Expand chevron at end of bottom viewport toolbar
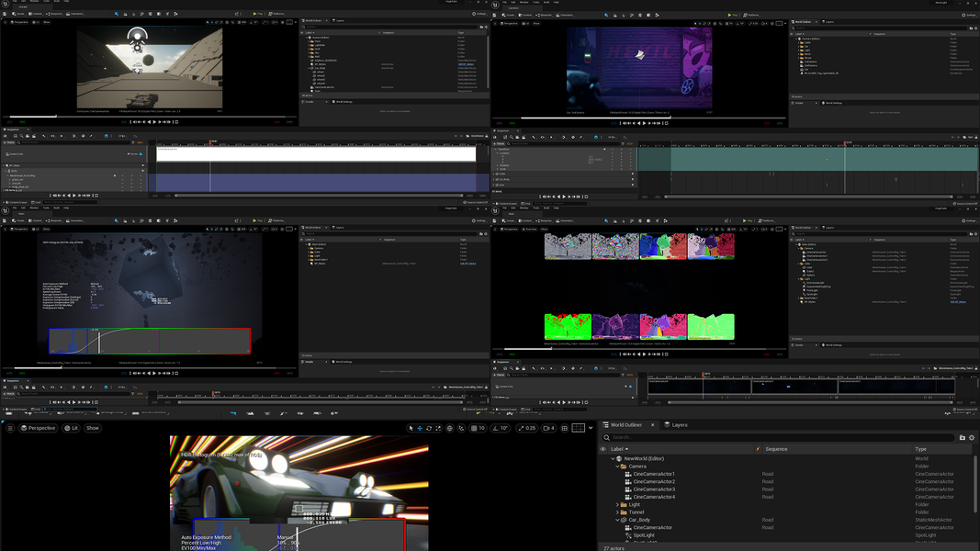The height and width of the screenshot is (551, 980). click(x=591, y=428)
